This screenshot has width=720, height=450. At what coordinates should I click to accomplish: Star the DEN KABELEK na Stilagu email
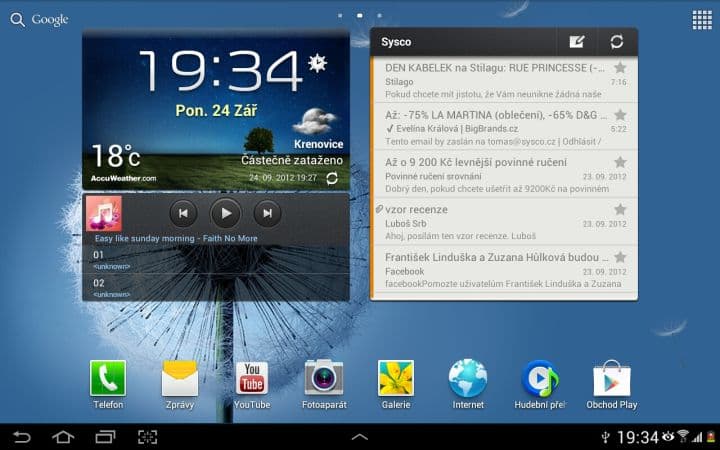(x=620, y=68)
